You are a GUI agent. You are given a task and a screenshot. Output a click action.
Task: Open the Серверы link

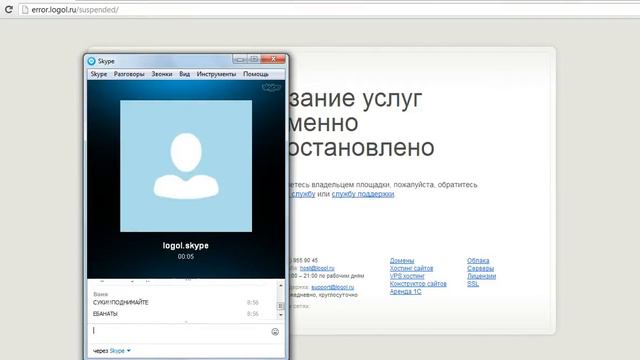coord(480,268)
